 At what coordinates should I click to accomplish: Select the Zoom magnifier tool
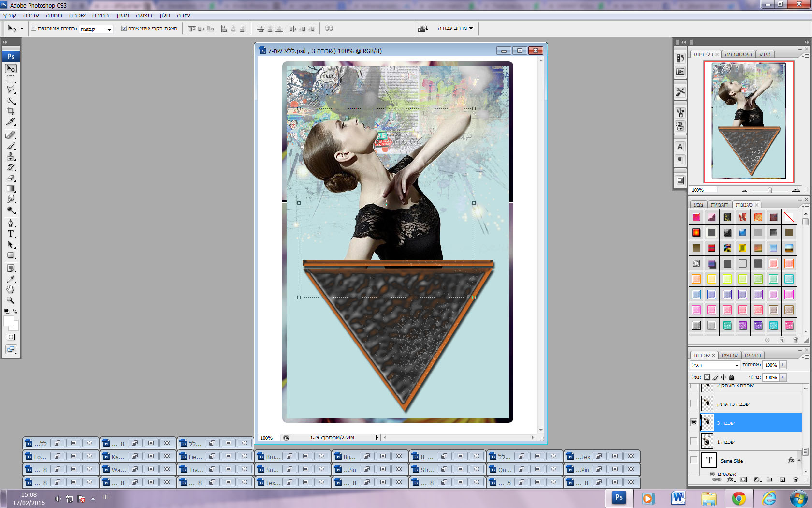tap(11, 300)
